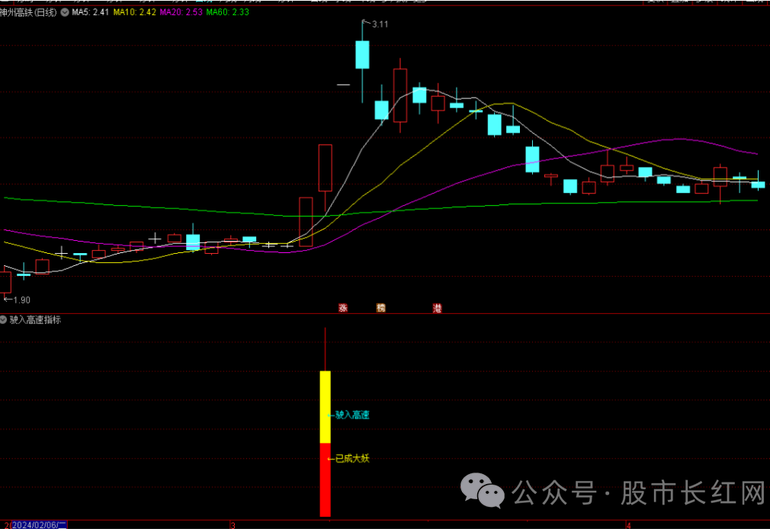Open dropdown beside 神州高铁(日线) title

pos(64,12)
